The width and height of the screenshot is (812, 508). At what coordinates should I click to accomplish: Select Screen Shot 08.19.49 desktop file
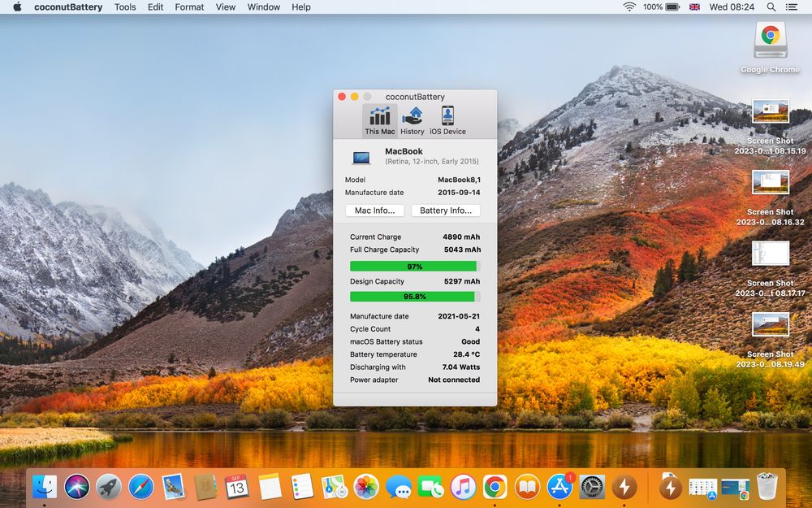point(770,340)
